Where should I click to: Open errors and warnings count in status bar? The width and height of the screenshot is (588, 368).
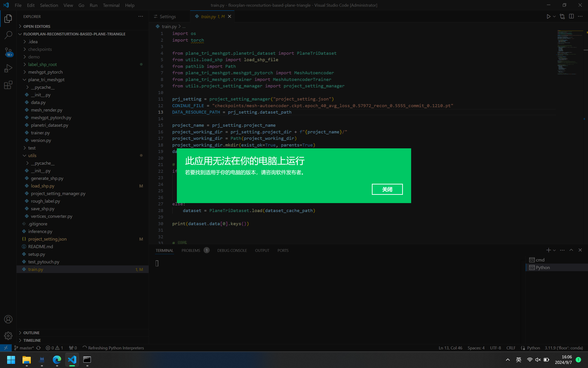(x=54, y=348)
